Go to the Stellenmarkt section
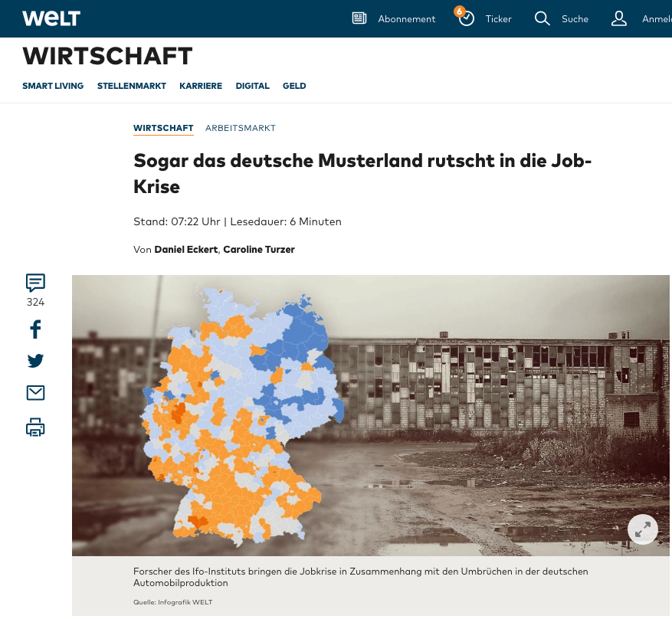This screenshot has width=672, height=619. pyautogui.click(x=132, y=86)
